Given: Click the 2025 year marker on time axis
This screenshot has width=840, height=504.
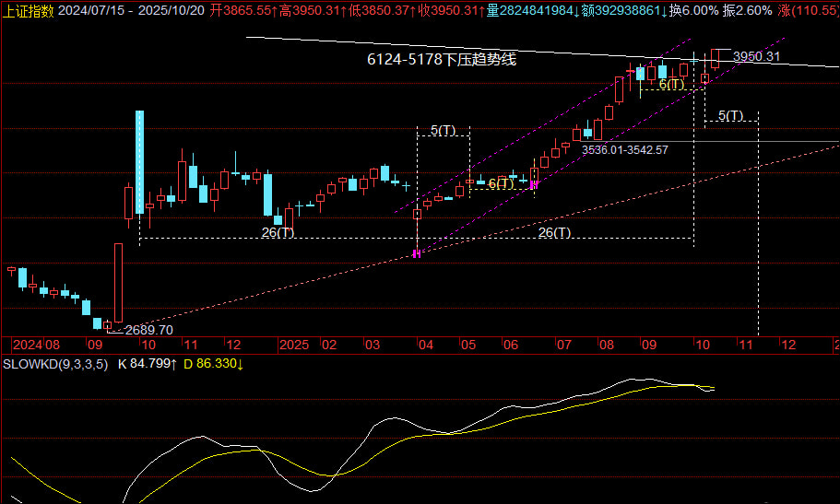Looking at the screenshot, I should click(x=295, y=345).
